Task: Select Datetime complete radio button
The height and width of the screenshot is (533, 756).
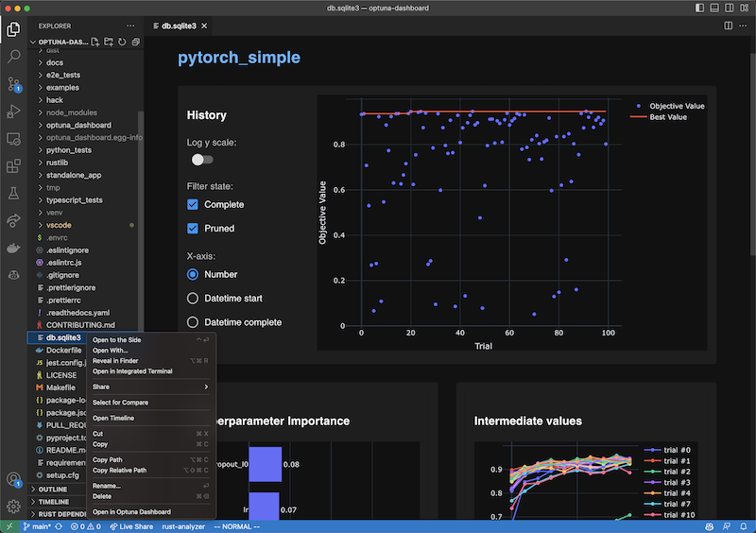Action: pos(193,322)
